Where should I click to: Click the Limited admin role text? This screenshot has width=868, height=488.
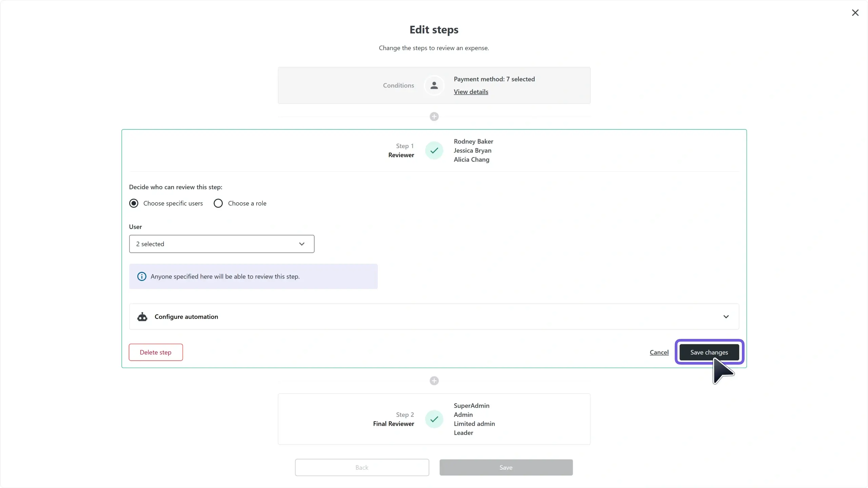coord(474,424)
